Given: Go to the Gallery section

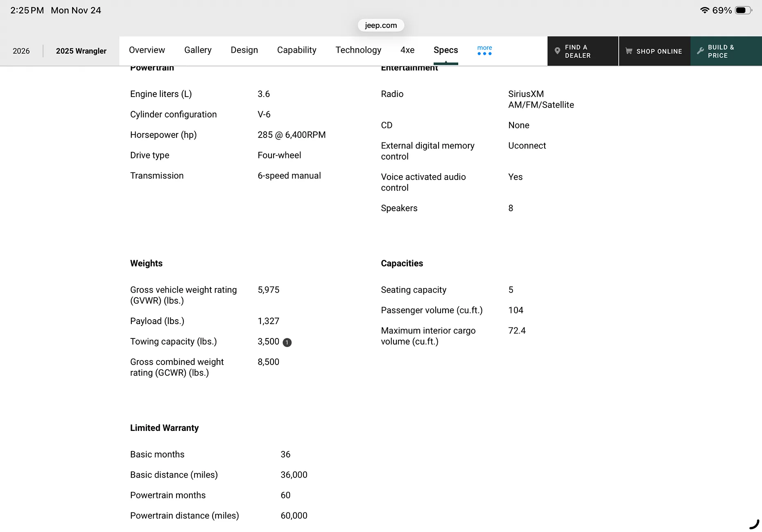Looking at the screenshot, I should click(198, 50).
